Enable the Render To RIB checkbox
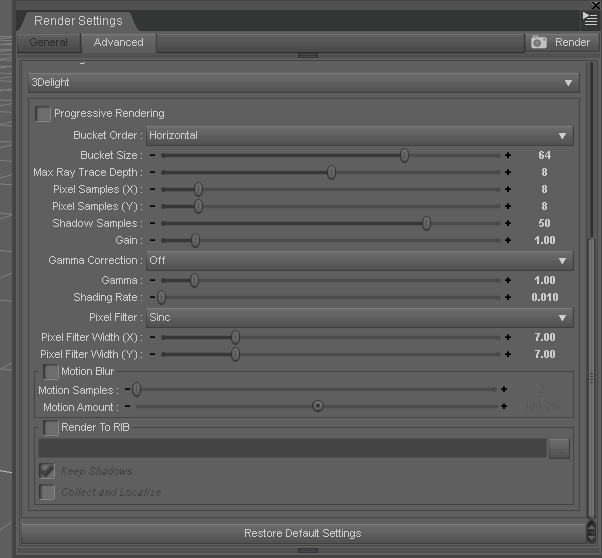Viewport: 602px width, 558px height. tap(51, 427)
